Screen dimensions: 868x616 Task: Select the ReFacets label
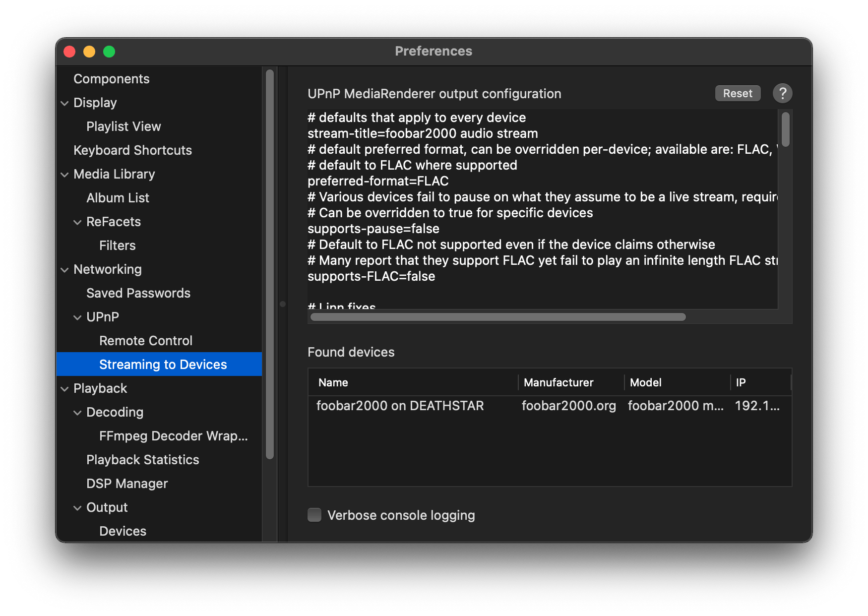[x=114, y=222]
